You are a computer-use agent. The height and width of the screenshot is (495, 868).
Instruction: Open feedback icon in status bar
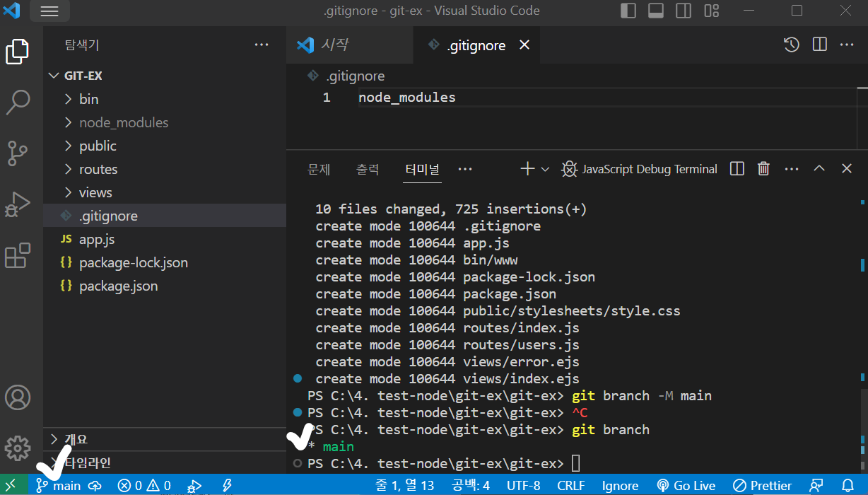816,486
